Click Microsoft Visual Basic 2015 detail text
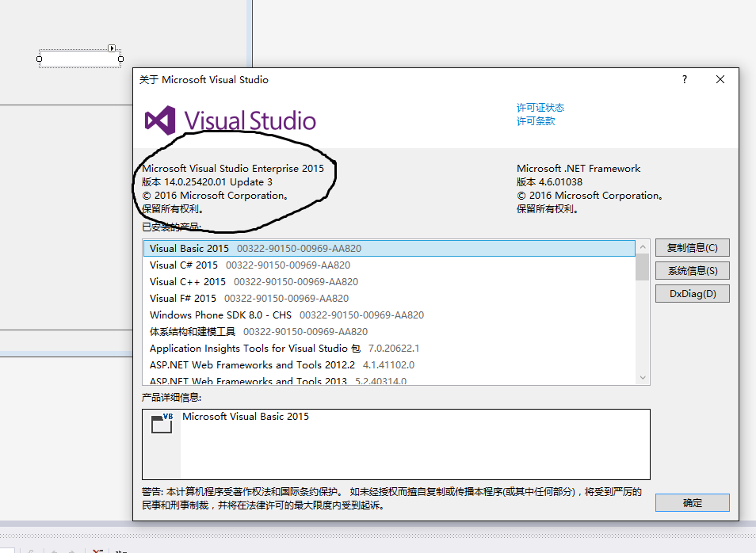The width and height of the screenshot is (756, 553). pyautogui.click(x=246, y=417)
